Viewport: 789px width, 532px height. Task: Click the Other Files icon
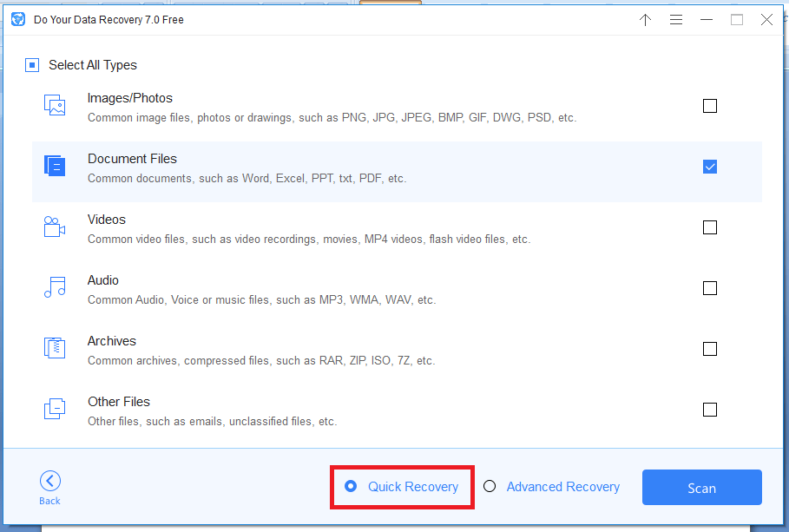tap(55, 409)
